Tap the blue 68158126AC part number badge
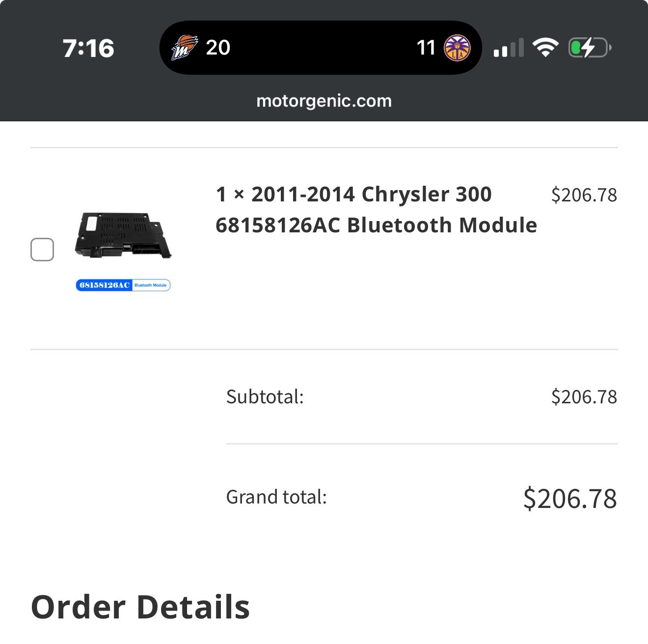 104,285
